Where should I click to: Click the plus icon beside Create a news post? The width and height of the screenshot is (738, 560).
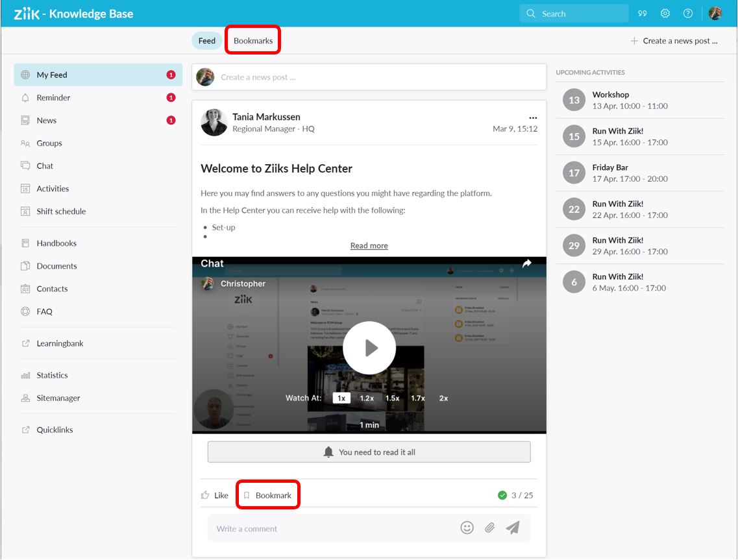pos(634,41)
